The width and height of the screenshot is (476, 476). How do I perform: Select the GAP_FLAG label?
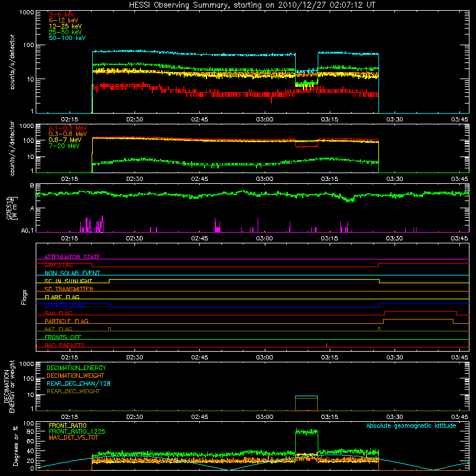point(58,265)
